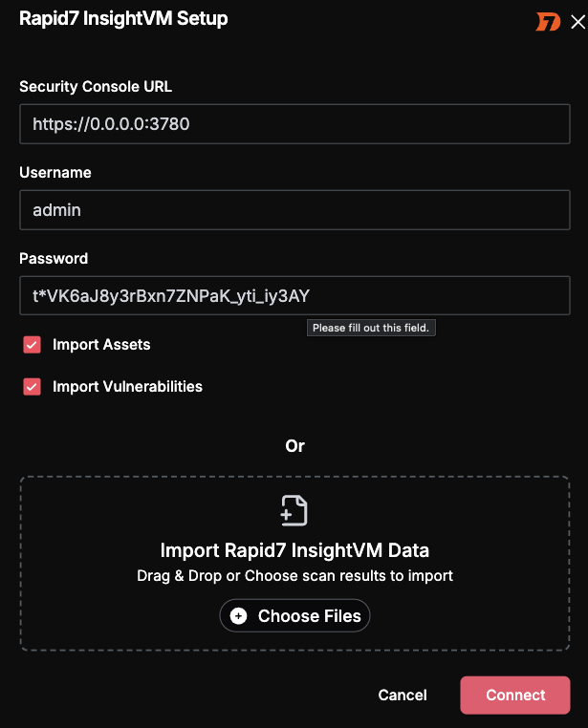Click the Import Assets label text
This screenshot has height=728, width=588.
[101, 345]
